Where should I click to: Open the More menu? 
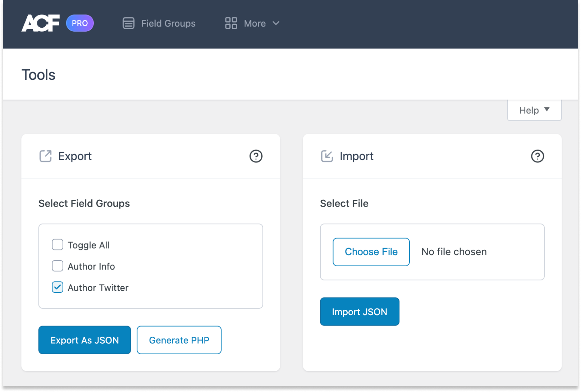pyautogui.click(x=254, y=23)
